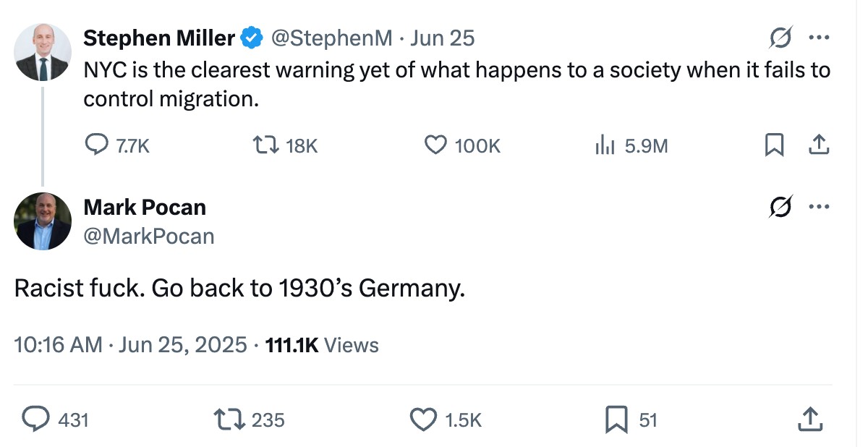
Task: View analytics showing 5.9M views
Action: tap(631, 146)
